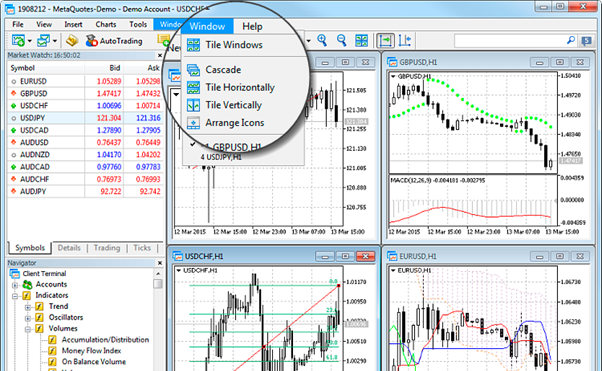
Task: Click the EURUSD,H1 chart window icon
Action: coord(392,256)
